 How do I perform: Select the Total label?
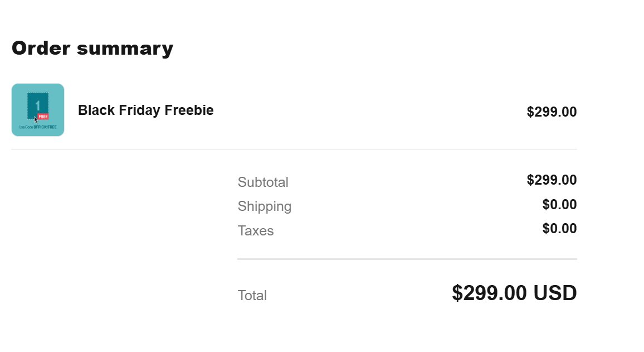tap(252, 296)
